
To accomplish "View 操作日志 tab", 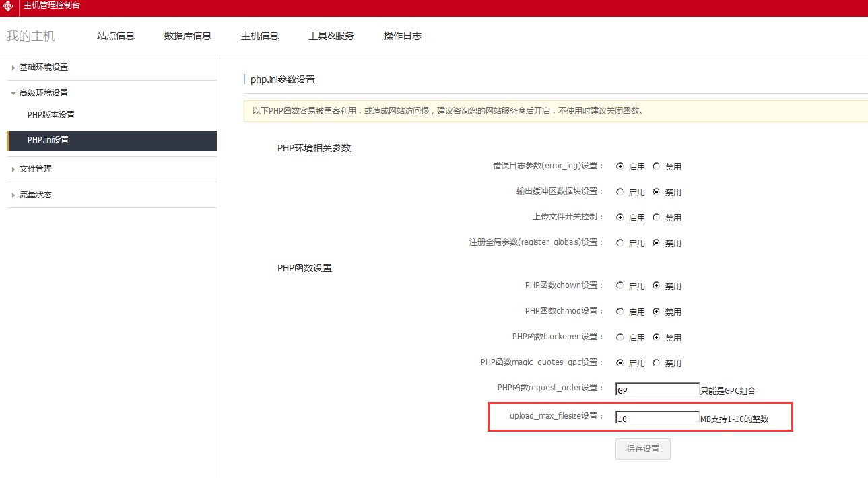I will (402, 36).
